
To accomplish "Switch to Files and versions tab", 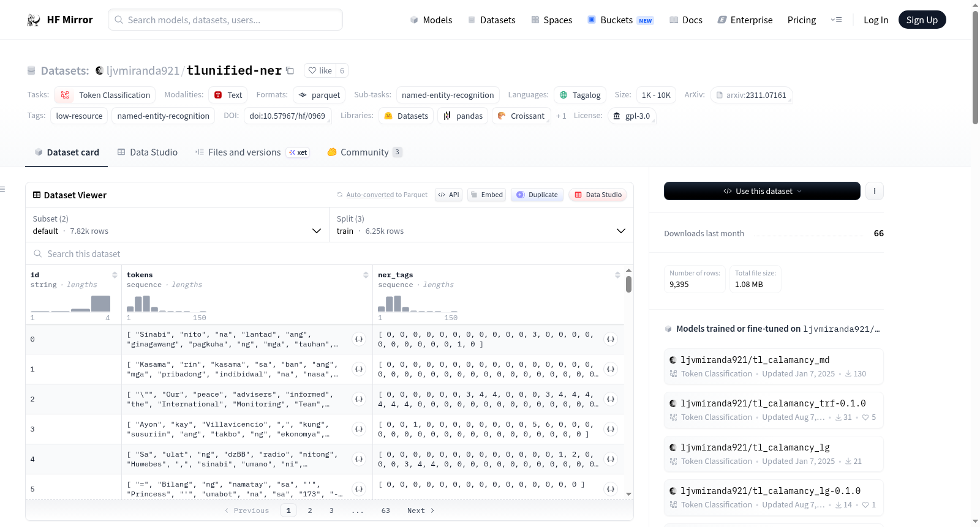I will (252, 152).
